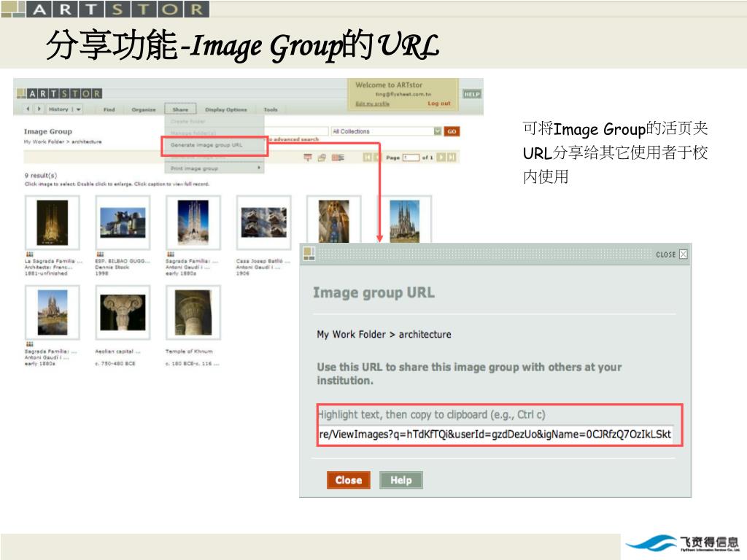
Task: Click 'My Work Folder > architecture' in dialog
Action: click(384, 334)
